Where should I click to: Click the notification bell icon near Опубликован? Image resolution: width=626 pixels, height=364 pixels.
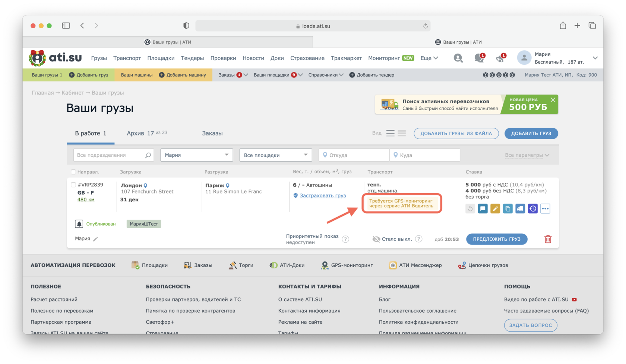(x=79, y=224)
